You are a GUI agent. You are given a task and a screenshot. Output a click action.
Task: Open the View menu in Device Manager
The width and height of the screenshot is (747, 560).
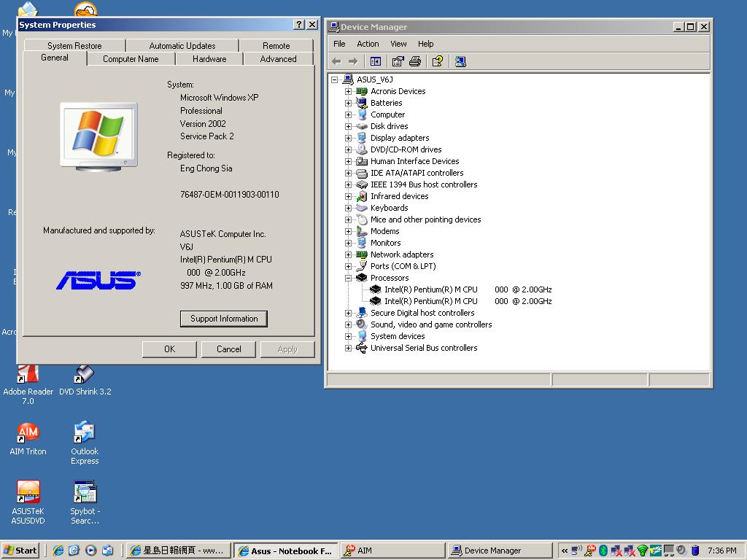[398, 44]
